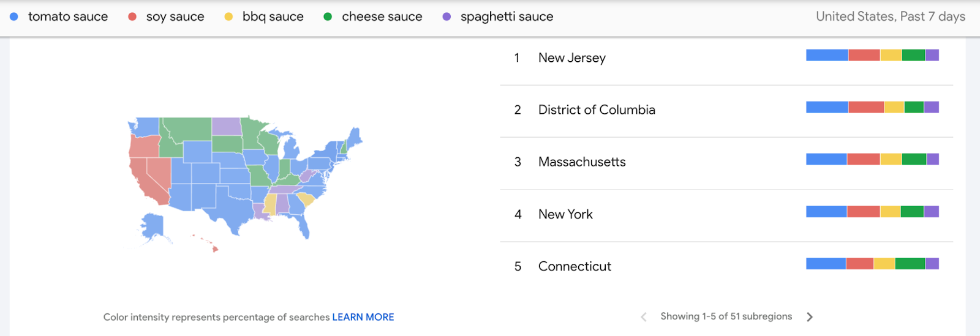Image resolution: width=980 pixels, height=336 pixels.
Task: Click the yellow bbq sauce legend dot
Action: tap(228, 17)
